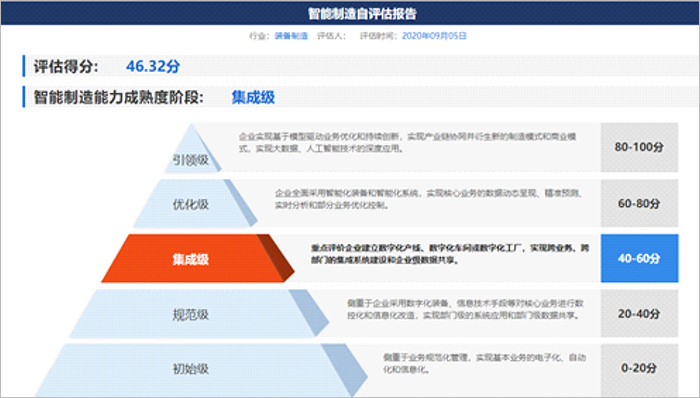Click the 60-80分 score range box
The height and width of the screenshot is (398, 700).
(x=639, y=203)
